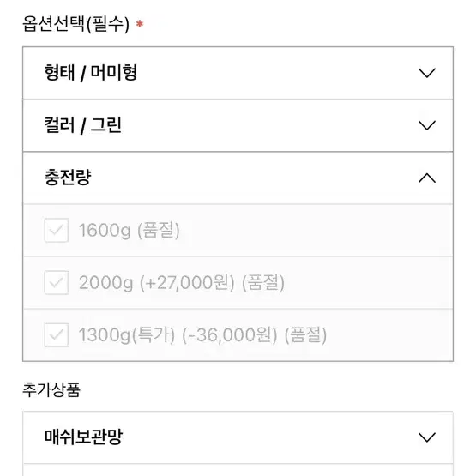This screenshot has height=476, width=476.
Task: Open the partially visible dropdown below 매쉬보관망
Action: [238, 470]
